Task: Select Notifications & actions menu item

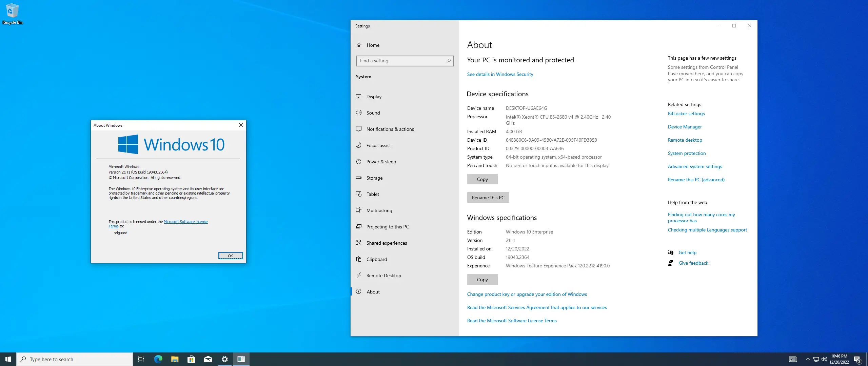Action: tap(390, 129)
